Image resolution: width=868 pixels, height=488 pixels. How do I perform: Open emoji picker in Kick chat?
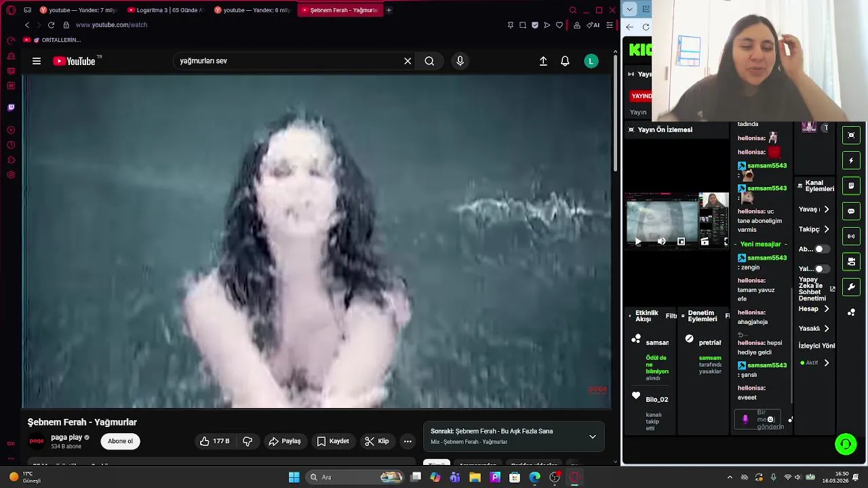(770, 420)
